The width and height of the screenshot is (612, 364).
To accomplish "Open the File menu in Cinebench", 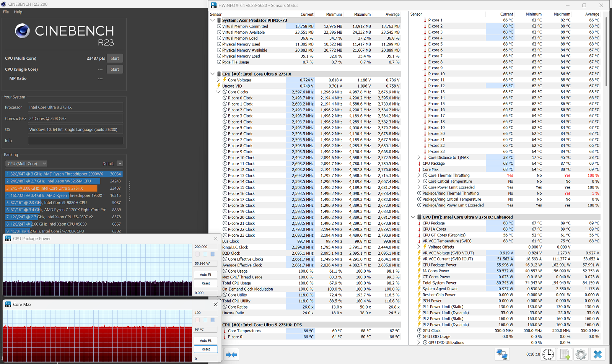I will (x=6, y=12).
